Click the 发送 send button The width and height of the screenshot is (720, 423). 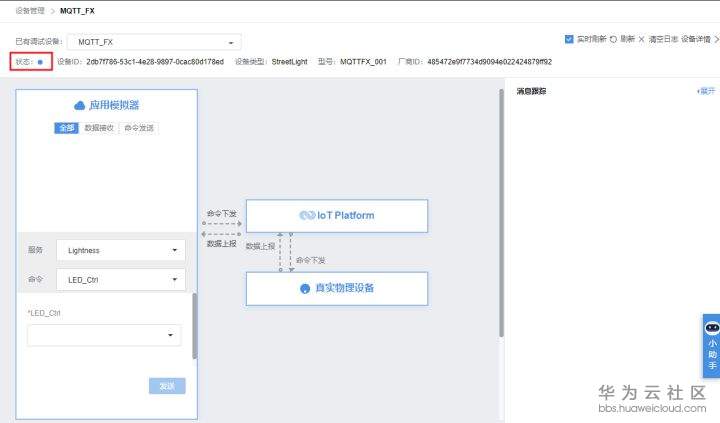(x=167, y=386)
